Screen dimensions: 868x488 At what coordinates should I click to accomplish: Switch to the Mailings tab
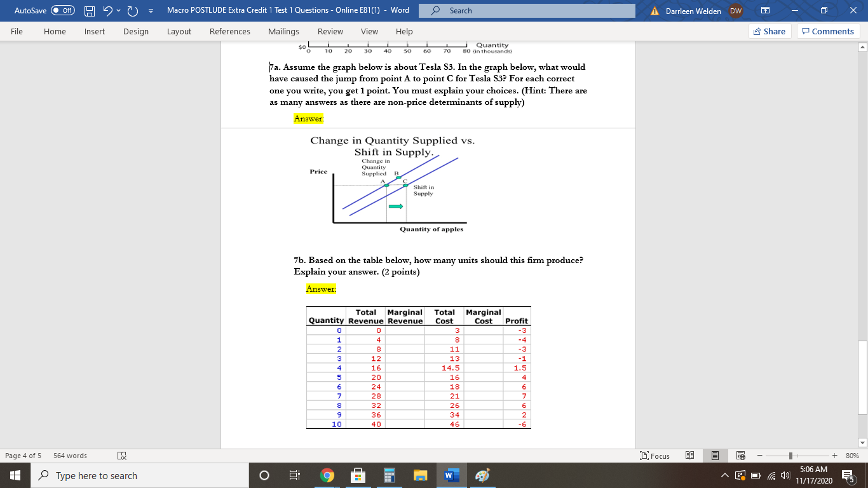pos(283,31)
